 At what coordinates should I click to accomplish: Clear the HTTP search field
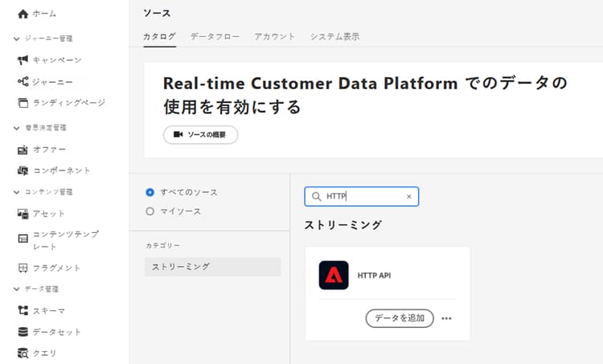click(x=408, y=196)
